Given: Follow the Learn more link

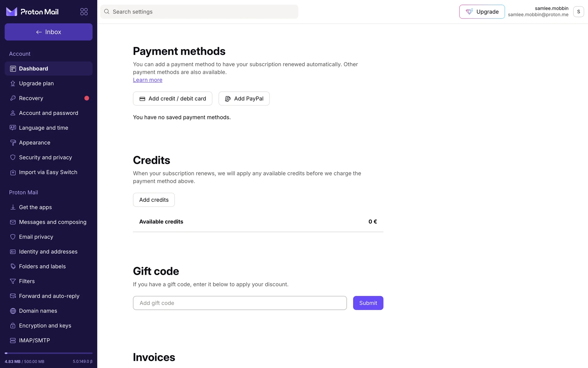Looking at the screenshot, I should [x=148, y=80].
